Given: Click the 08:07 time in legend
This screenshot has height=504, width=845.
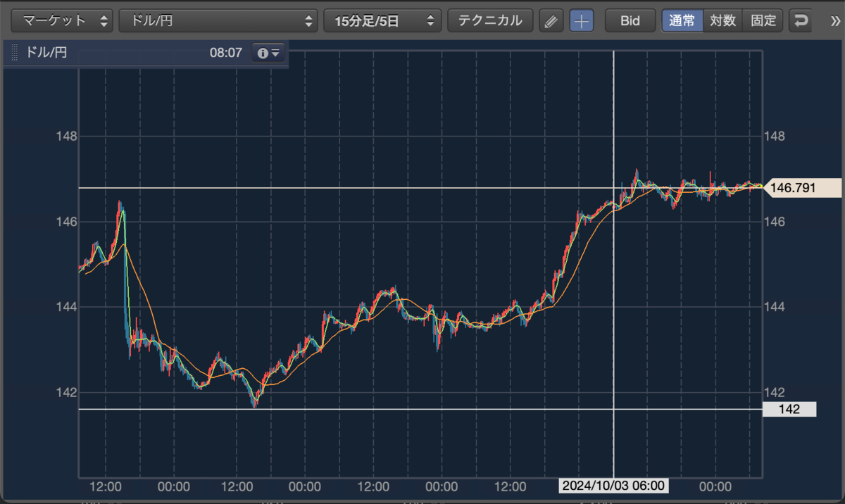Looking at the screenshot, I should point(225,53).
